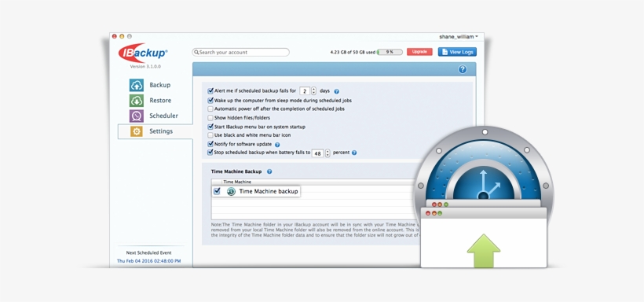Open help via the question mark in blue header
This screenshot has height=302, width=644.
click(x=463, y=69)
